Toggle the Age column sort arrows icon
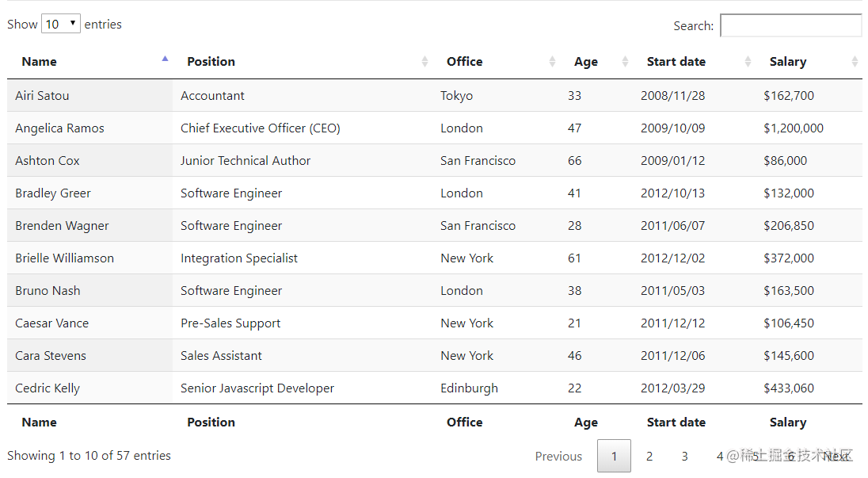 click(x=625, y=62)
